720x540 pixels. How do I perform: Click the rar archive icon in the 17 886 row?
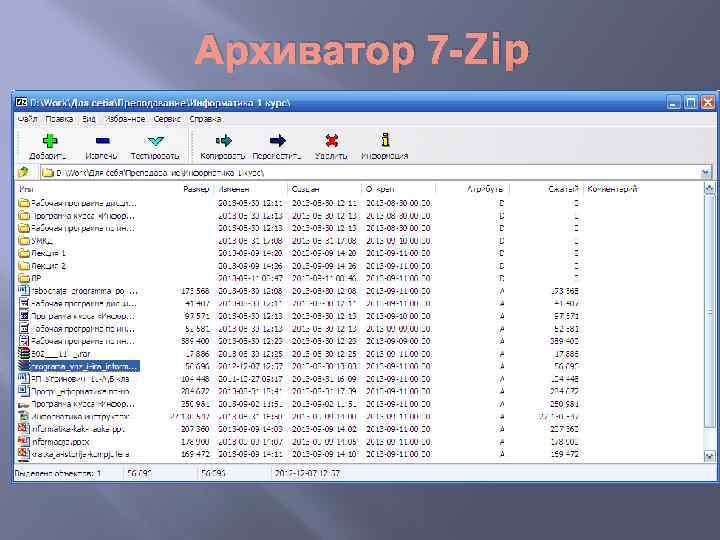pyautogui.click(x=24, y=353)
